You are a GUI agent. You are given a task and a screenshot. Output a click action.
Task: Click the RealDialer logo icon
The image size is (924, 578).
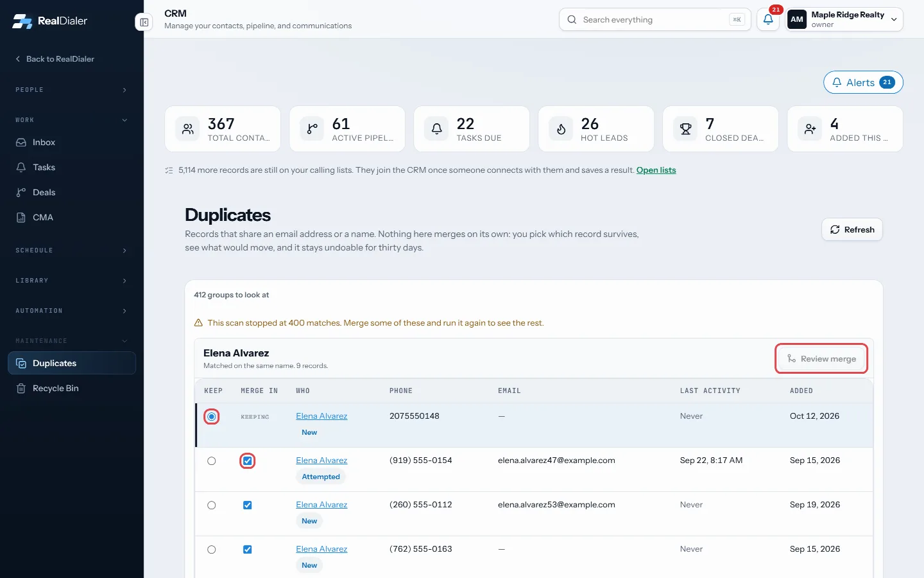pos(22,21)
